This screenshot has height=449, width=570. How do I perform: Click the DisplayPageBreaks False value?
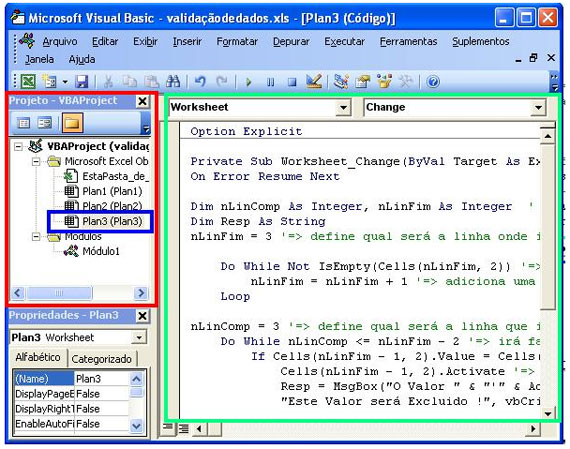tap(101, 394)
